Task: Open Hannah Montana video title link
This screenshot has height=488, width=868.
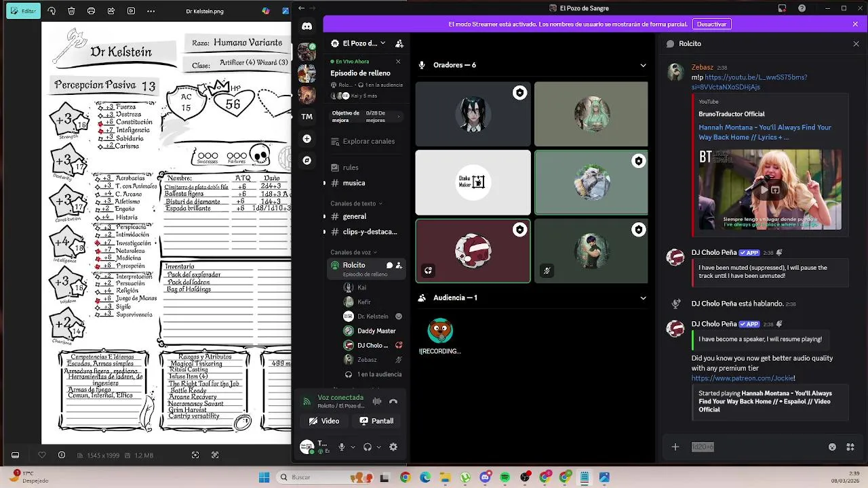Action: point(765,132)
